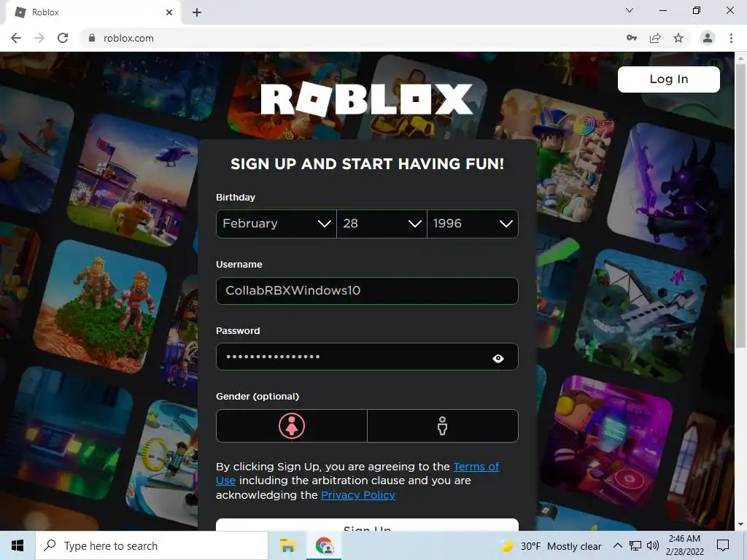Viewport: 747px width, 560px height.
Task: Open File Explorer from the taskbar
Action: tap(287, 545)
